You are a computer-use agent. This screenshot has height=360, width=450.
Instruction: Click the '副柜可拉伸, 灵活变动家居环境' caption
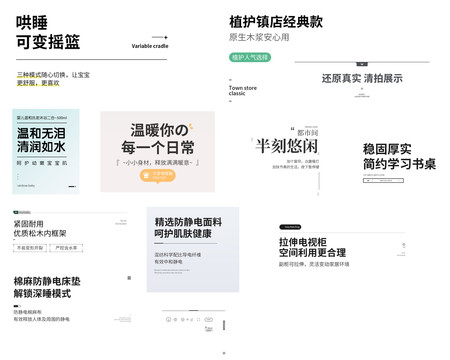pos(314,264)
